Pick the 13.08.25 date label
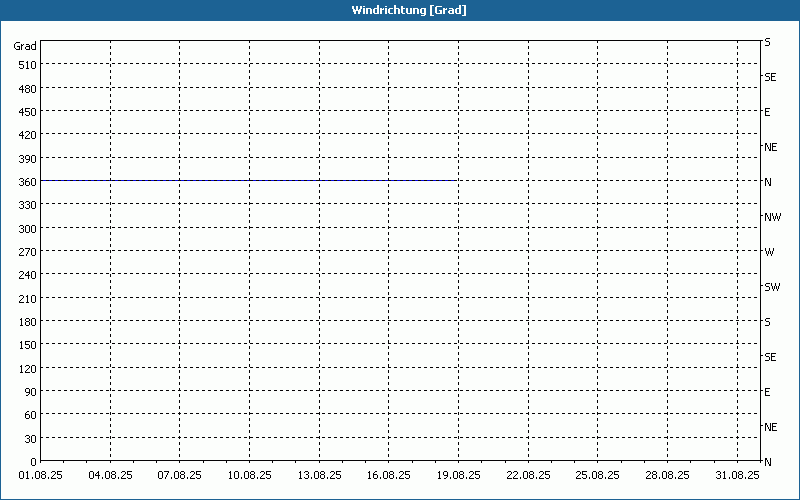800x500 pixels. tap(319, 476)
